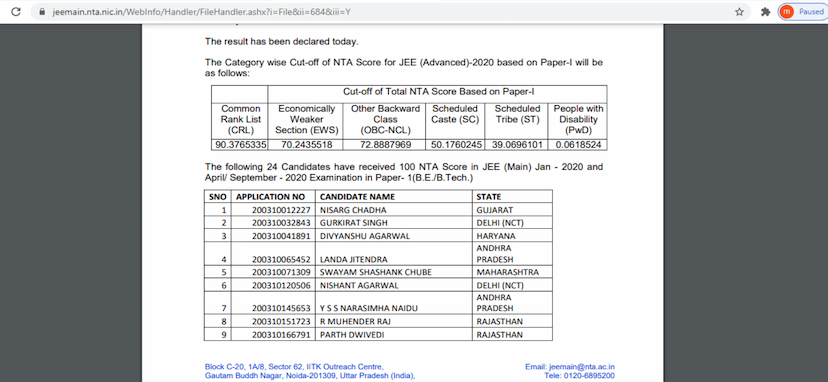Screen dimensions: 828x382
Task: Click Scheduled Tribe (ST) header
Action: coord(517,114)
